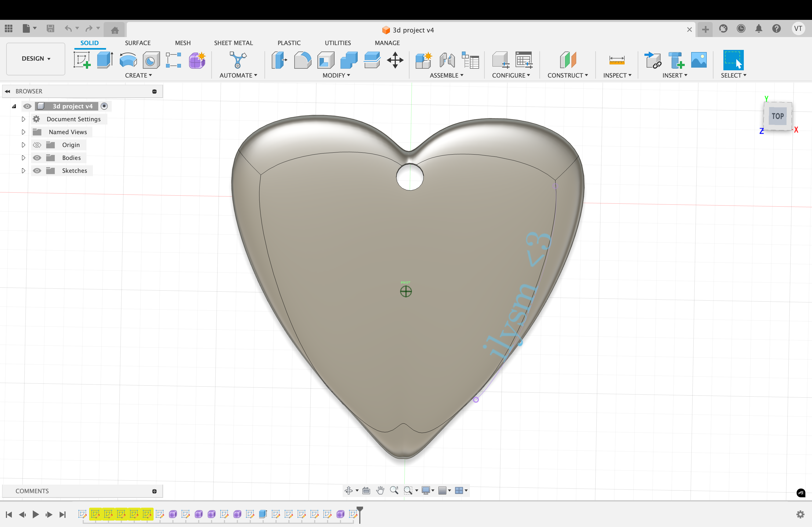The width and height of the screenshot is (812, 527).
Task: Select the Box creation tool
Action: (x=104, y=60)
